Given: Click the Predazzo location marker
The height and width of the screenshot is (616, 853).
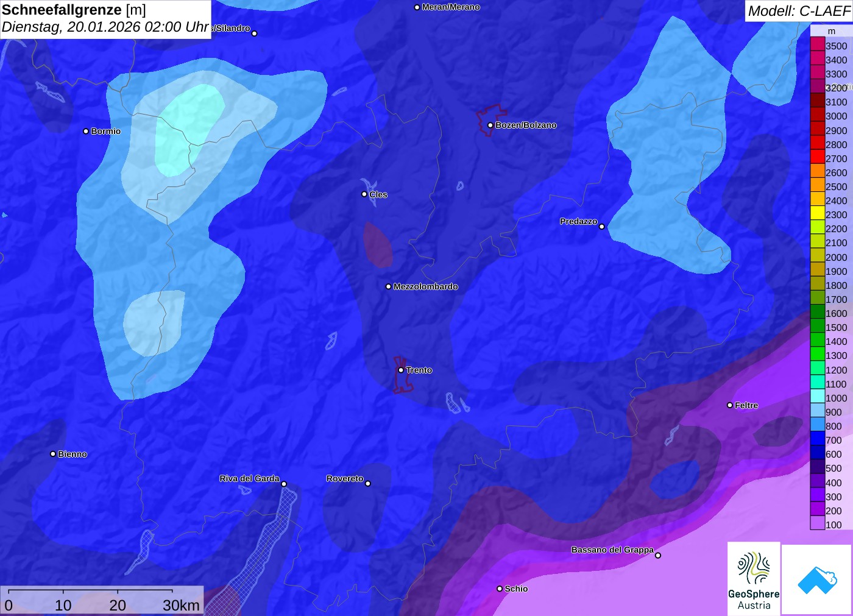Looking at the screenshot, I should (602, 227).
